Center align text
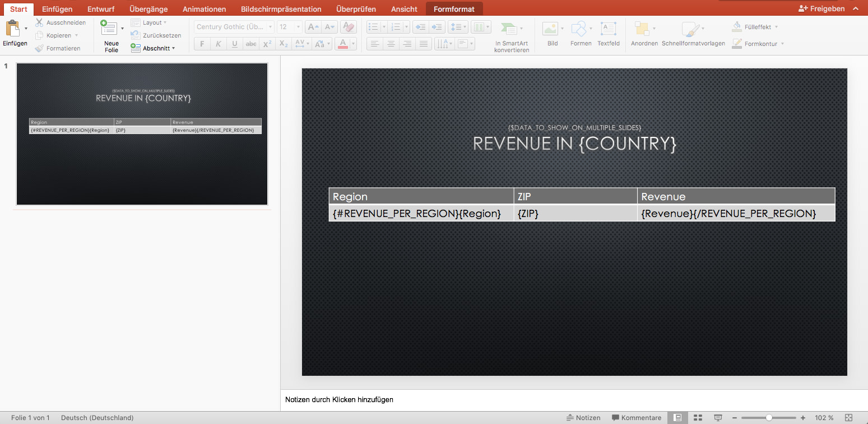 pos(391,44)
